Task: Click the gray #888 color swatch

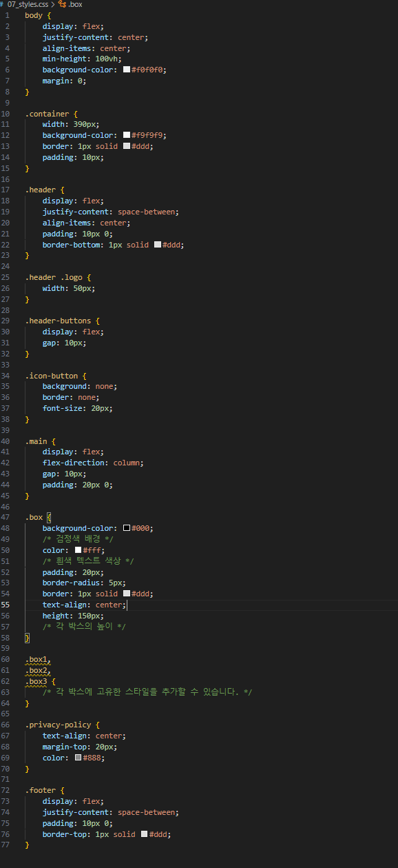Action: pyautogui.click(x=78, y=758)
